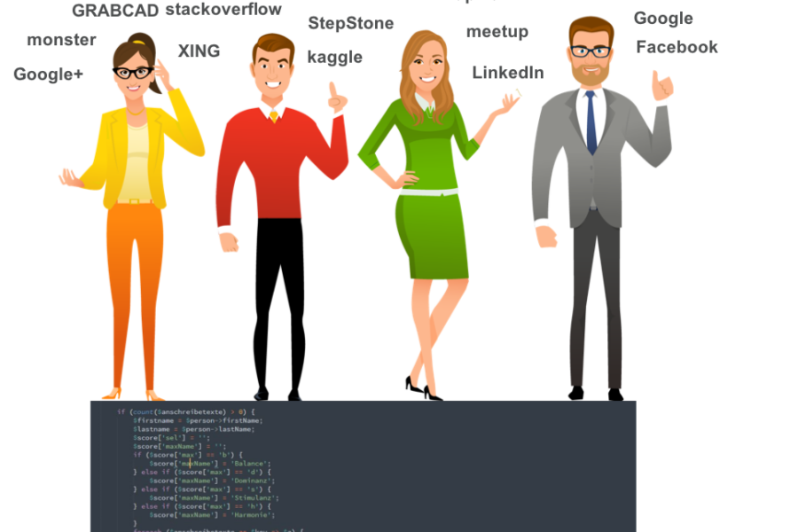Click the Google+ label
Image resolution: width=798 pixels, height=532 pixels.
(48, 74)
